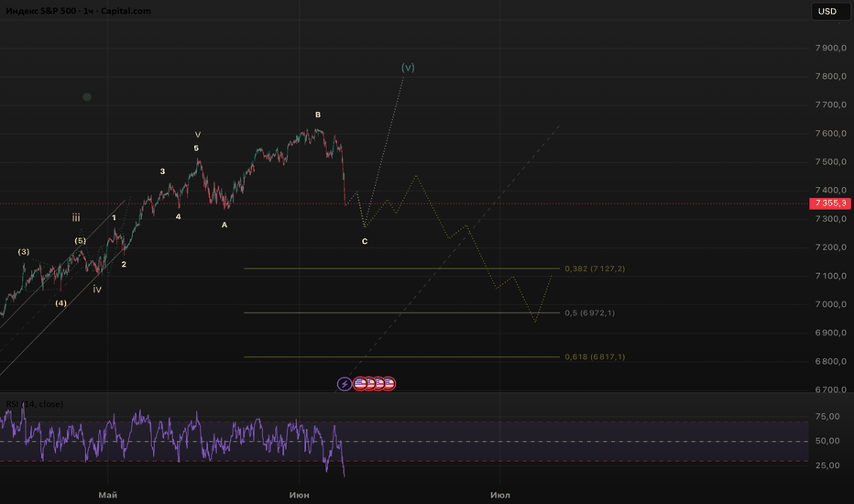The width and height of the screenshot is (854, 504).
Task: Click the wave label iii
Action: [x=76, y=218]
